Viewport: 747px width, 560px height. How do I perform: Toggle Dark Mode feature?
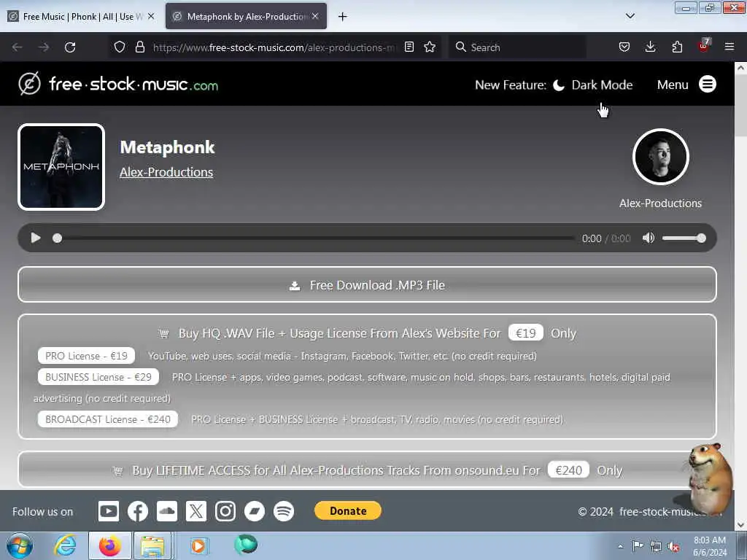coord(592,85)
